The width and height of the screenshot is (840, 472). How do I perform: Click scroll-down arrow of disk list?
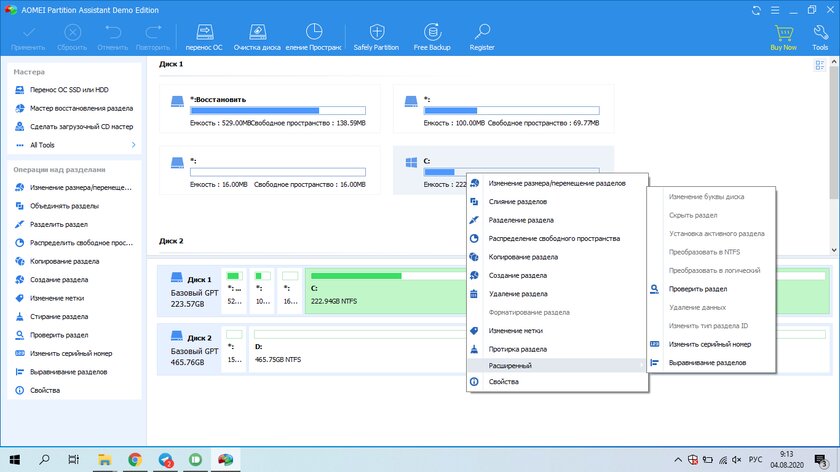coord(834,250)
